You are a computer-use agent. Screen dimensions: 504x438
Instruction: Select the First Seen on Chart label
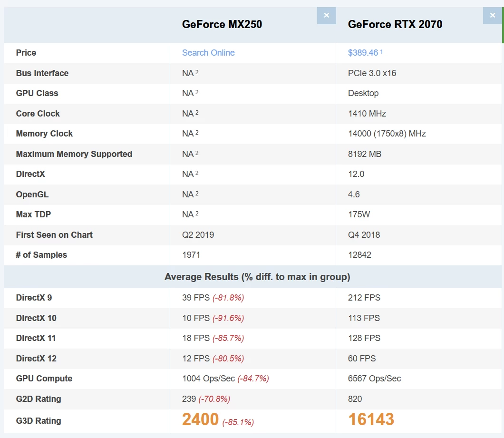pos(54,235)
